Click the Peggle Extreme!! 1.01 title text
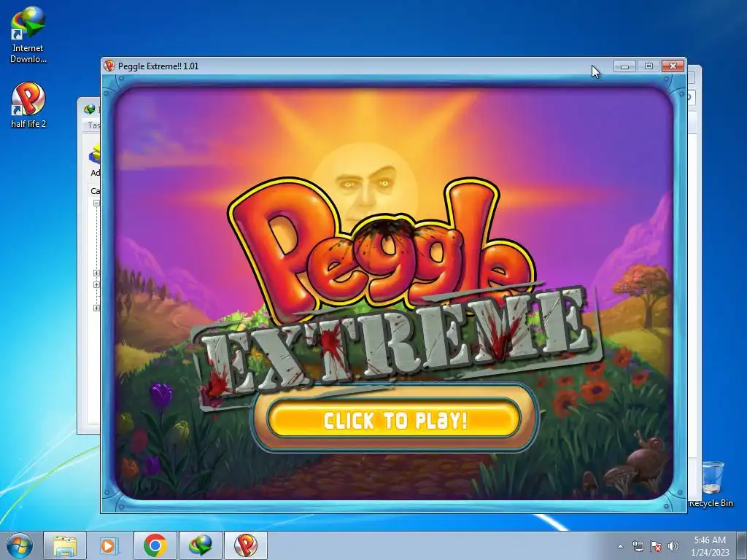 tap(158, 66)
